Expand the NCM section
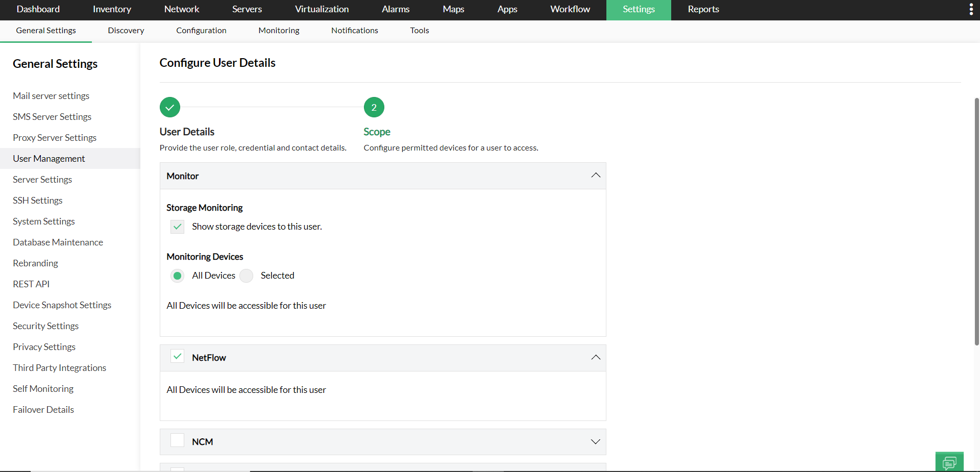 pos(595,442)
